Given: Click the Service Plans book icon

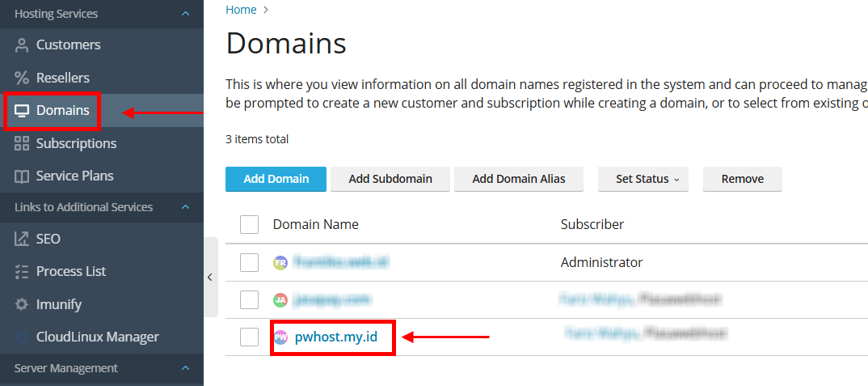Looking at the screenshot, I should coord(22,176).
